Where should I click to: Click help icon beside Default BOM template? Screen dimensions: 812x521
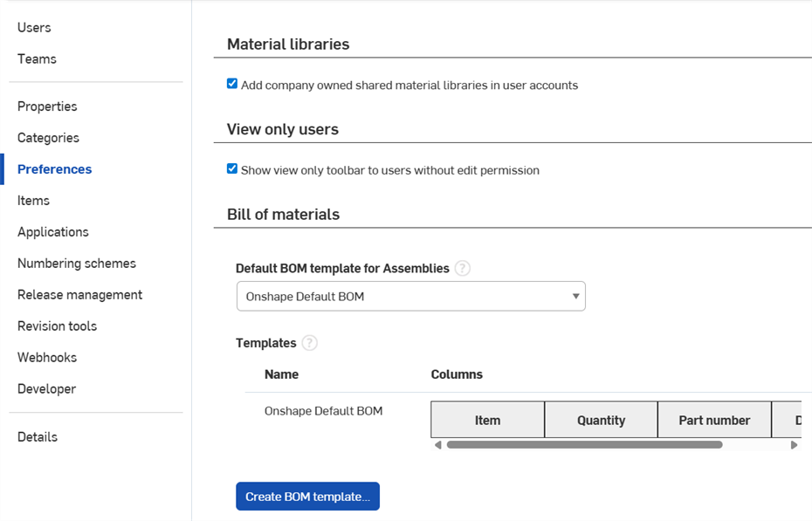(463, 269)
